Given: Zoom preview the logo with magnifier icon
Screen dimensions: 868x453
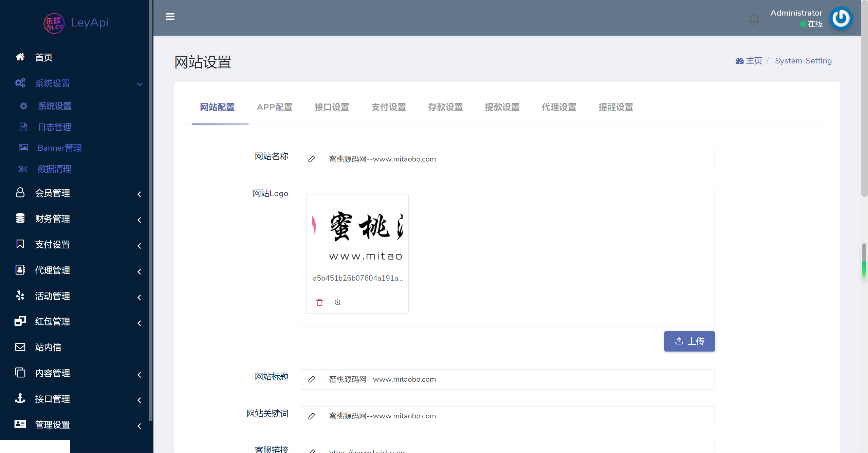Looking at the screenshot, I should [x=338, y=302].
